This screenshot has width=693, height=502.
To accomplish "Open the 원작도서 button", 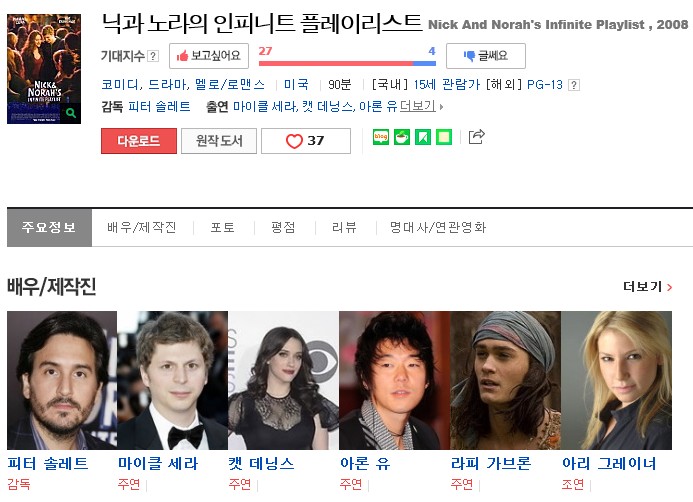I will coord(219,141).
